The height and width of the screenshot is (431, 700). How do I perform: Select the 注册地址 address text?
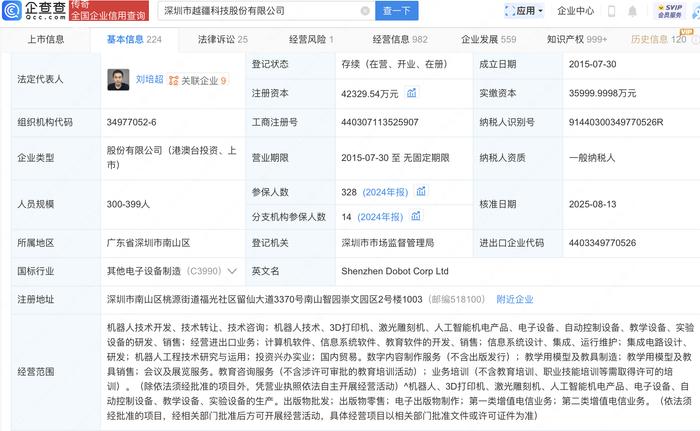point(264,300)
